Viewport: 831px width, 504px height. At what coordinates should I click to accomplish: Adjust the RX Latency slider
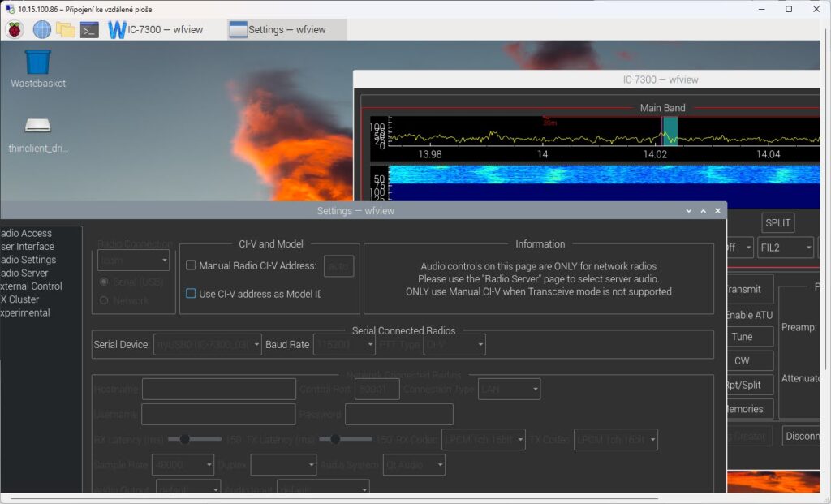(185, 439)
